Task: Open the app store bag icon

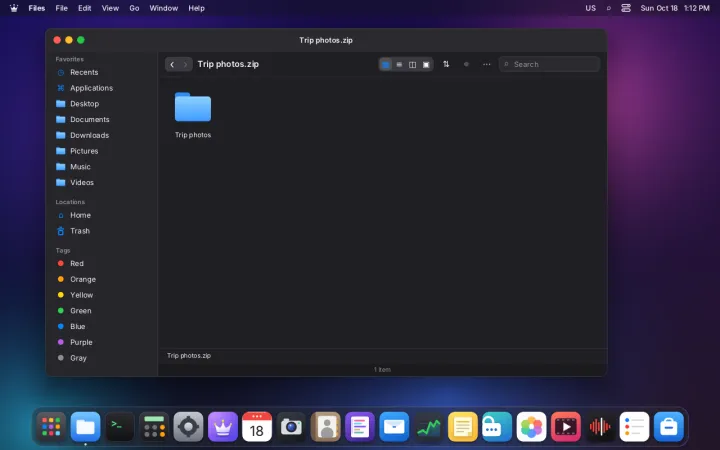Action: click(669, 427)
